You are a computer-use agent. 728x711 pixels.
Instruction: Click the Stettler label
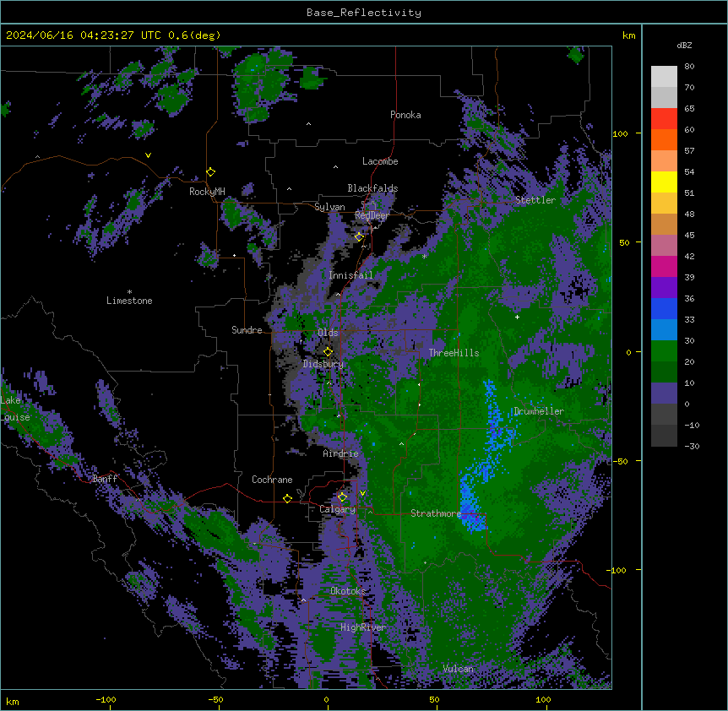click(x=535, y=200)
